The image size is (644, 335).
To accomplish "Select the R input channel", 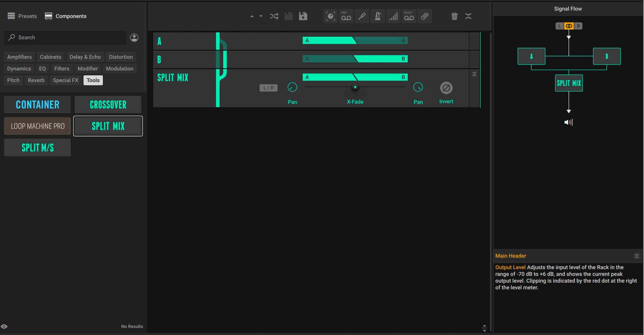I will pyautogui.click(x=578, y=26).
